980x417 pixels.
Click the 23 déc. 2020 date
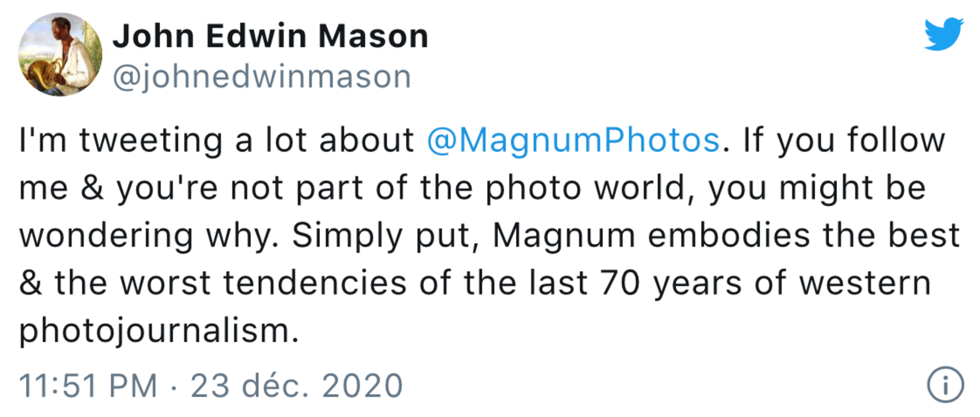(297, 385)
